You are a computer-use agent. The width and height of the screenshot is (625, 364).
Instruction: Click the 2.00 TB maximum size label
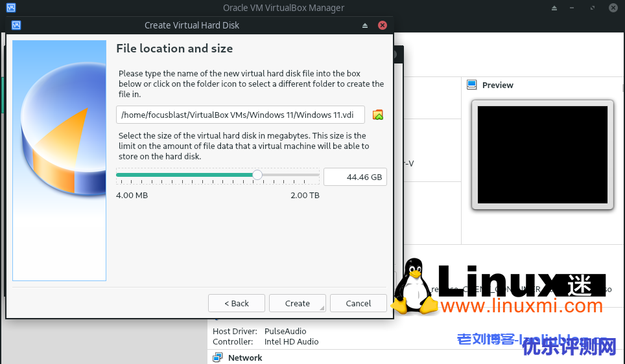[x=305, y=195]
